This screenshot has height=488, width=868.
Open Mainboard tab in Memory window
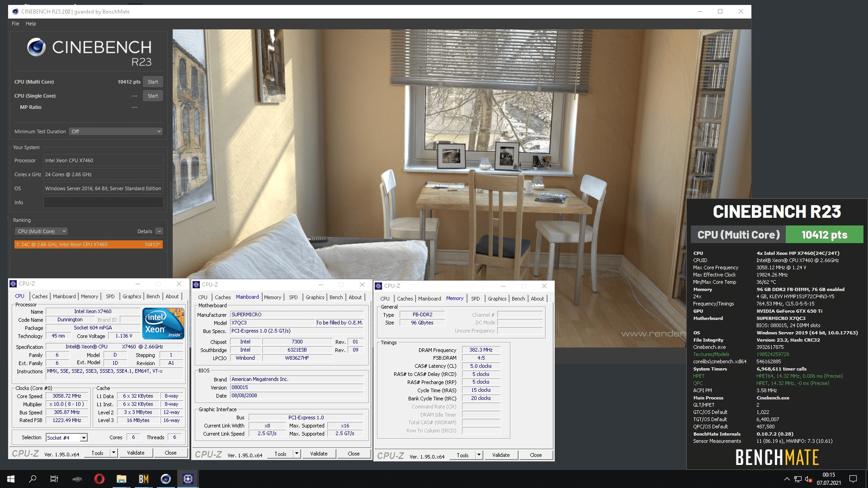point(429,299)
